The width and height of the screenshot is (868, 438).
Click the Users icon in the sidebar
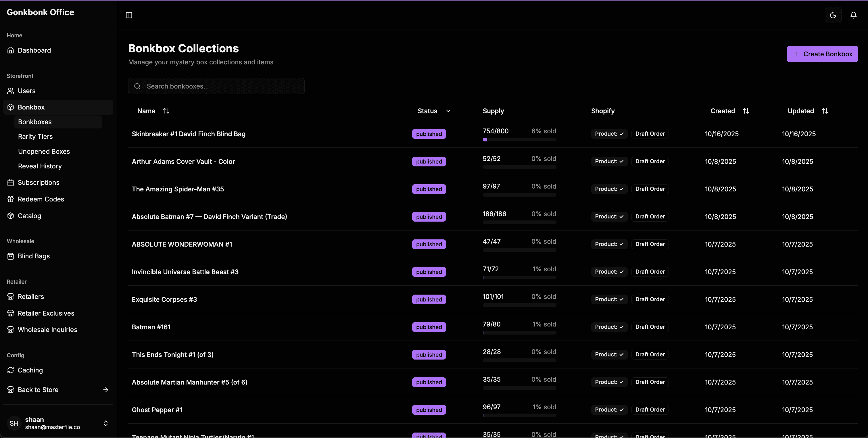pyautogui.click(x=11, y=91)
